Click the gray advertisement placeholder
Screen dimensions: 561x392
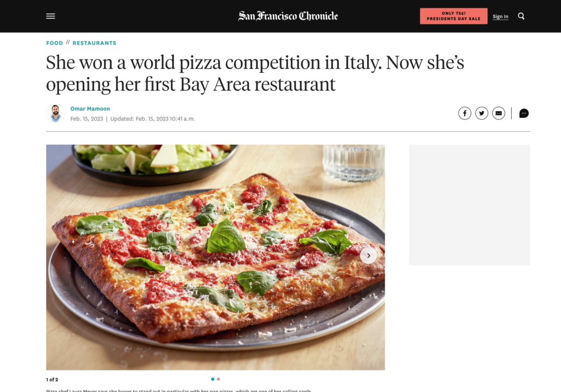click(470, 205)
